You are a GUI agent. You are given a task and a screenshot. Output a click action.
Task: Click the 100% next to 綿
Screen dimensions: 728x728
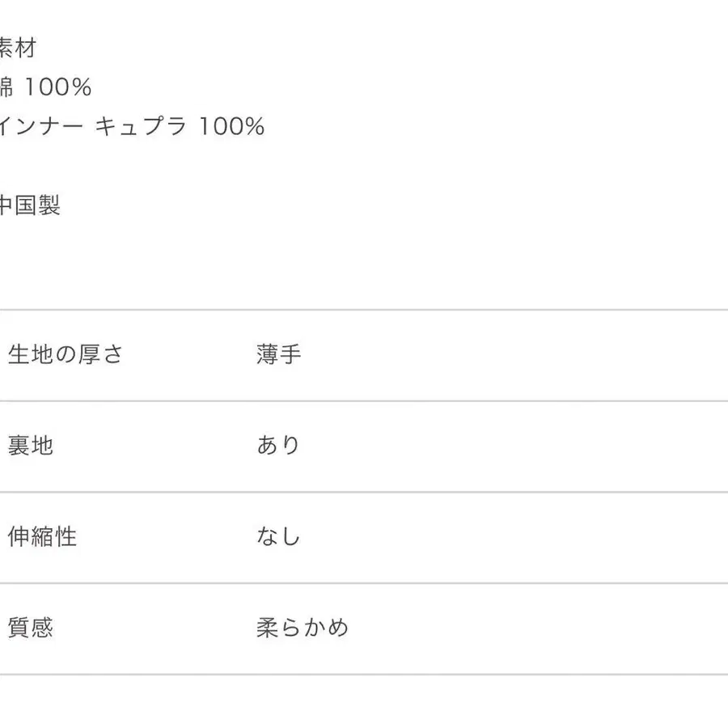coord(58,87)
